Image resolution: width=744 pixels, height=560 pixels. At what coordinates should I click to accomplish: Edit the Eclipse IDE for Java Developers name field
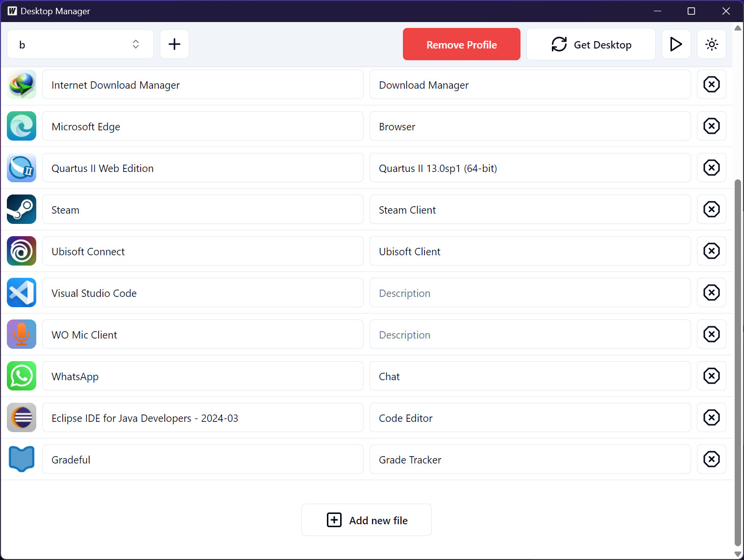203,417
